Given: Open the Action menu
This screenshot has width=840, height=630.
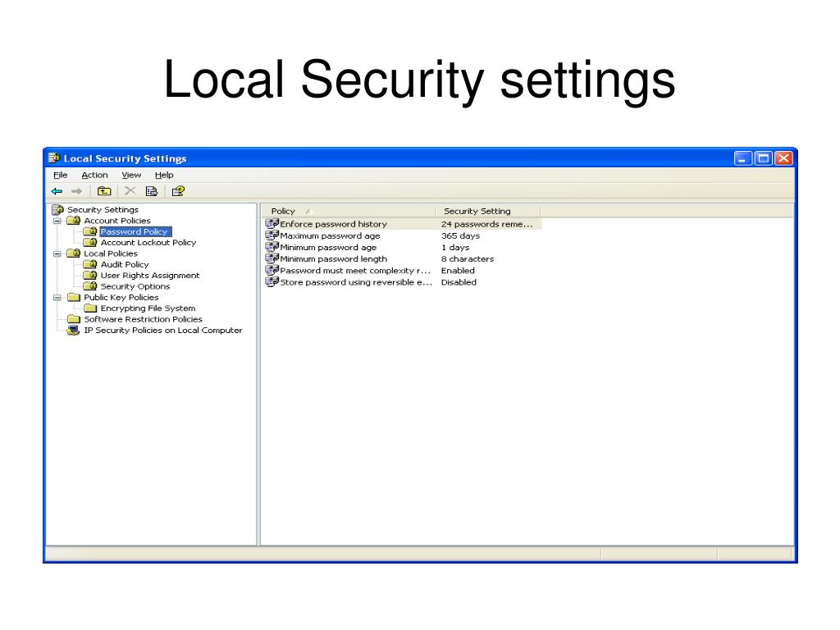Looking at the screenshot, I should coord(94,175).
